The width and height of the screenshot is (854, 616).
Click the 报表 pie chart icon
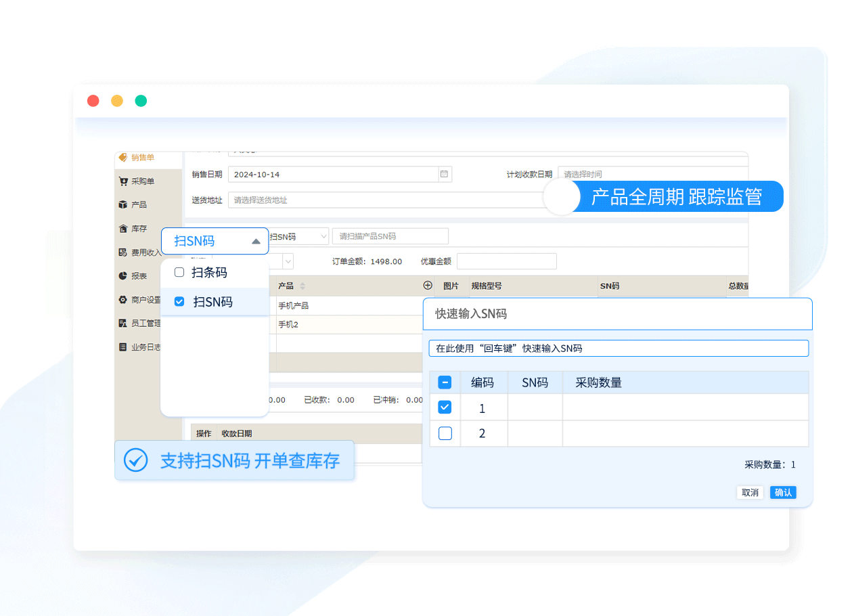point(123,276)
